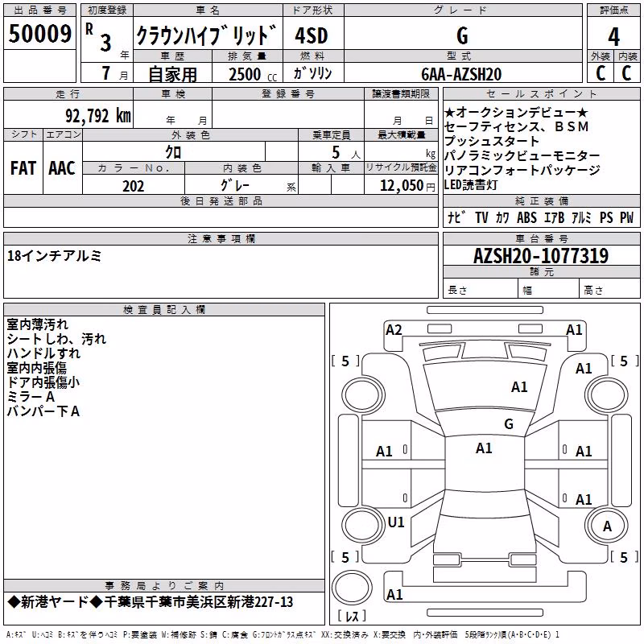
Task: Click 注意事項欄 section header
Action: pos(221,238)
